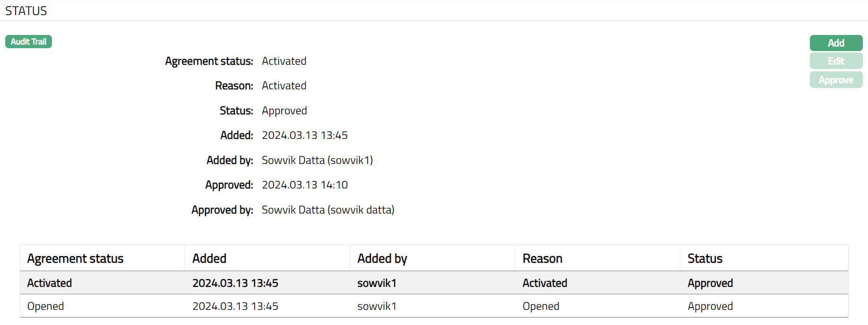Sort by the Reason column header
This screenshot has height=325, width=868.
542,258
